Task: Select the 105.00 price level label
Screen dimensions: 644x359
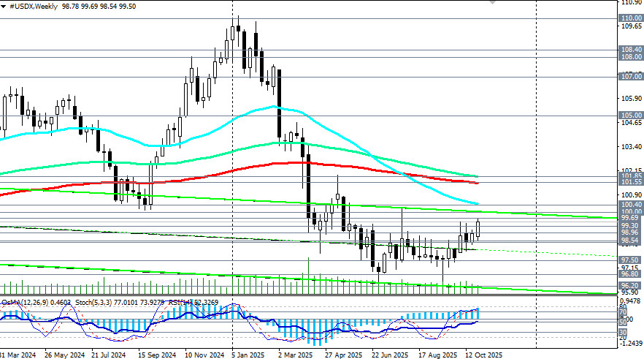Action: tap(631, 115)
